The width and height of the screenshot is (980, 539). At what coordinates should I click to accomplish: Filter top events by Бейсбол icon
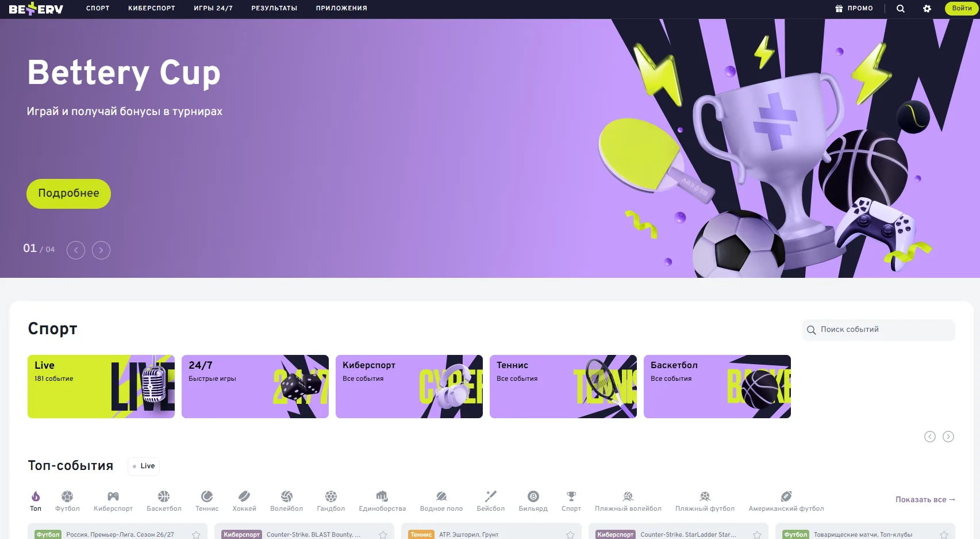tap(491, 496)
